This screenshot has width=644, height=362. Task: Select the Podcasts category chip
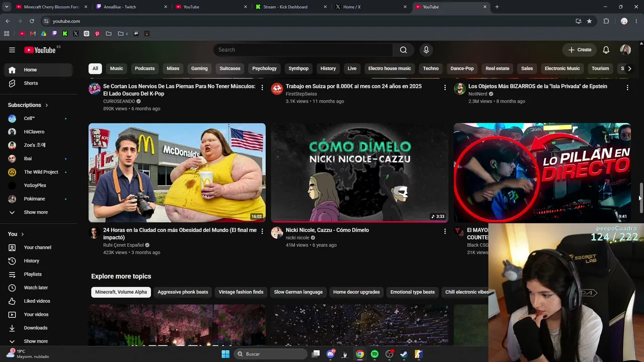point(145,68)
